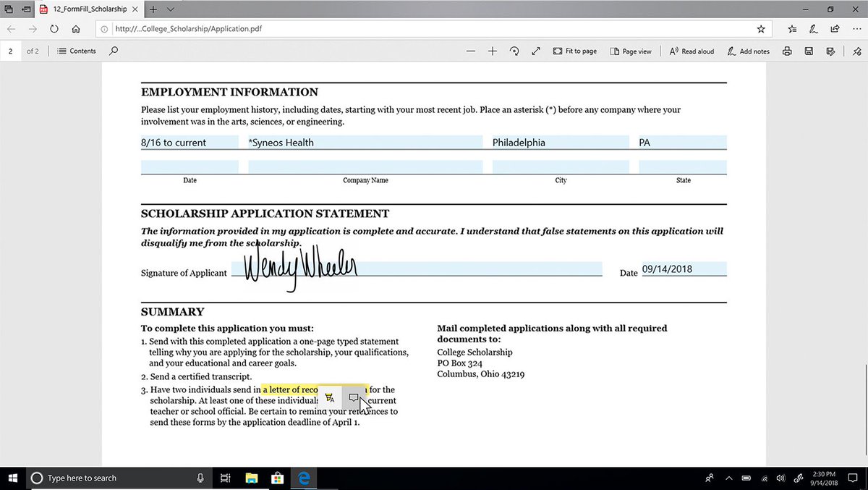Toggle Page view layout

point(631,51)
